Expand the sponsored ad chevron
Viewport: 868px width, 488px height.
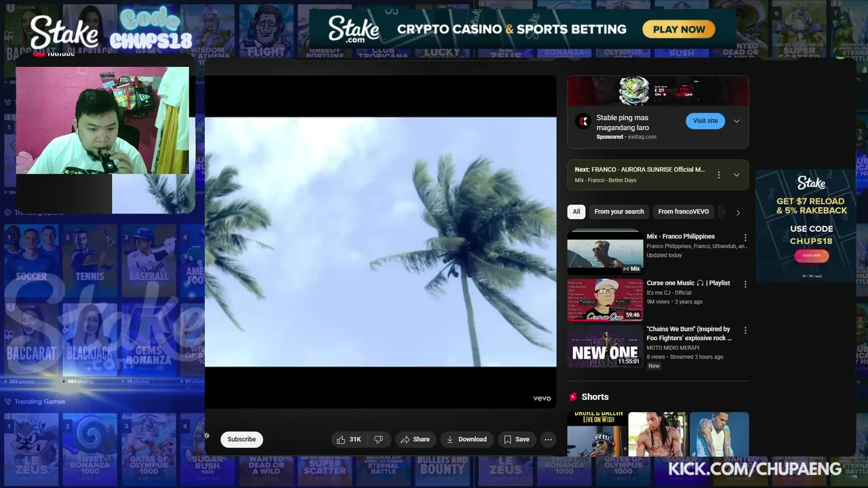[x=736, y=121]
